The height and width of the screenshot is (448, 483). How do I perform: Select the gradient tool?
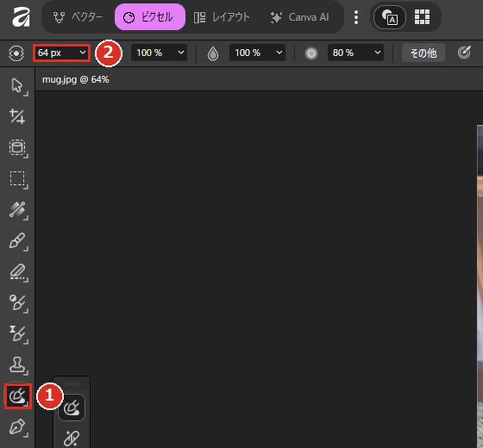tap(18, 210)
